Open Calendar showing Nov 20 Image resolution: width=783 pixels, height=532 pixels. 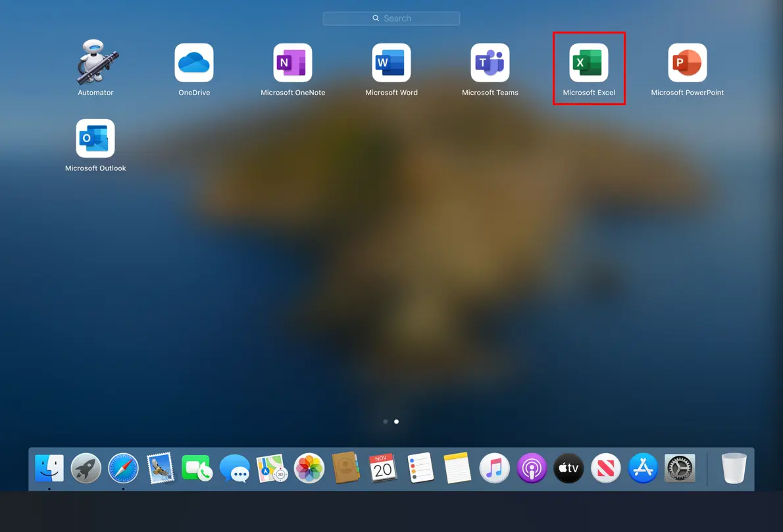(383, 468)
